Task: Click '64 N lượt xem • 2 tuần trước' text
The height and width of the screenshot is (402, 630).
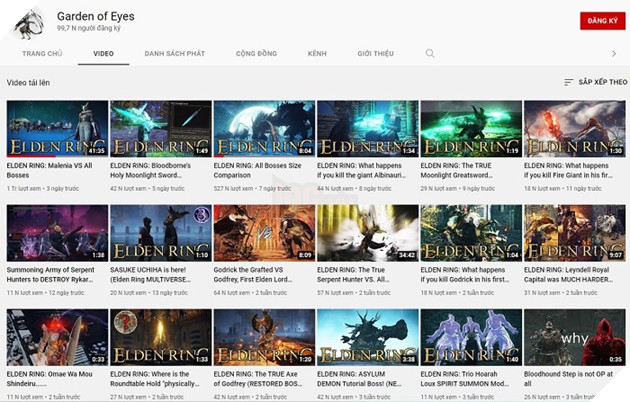Action: 250,293
